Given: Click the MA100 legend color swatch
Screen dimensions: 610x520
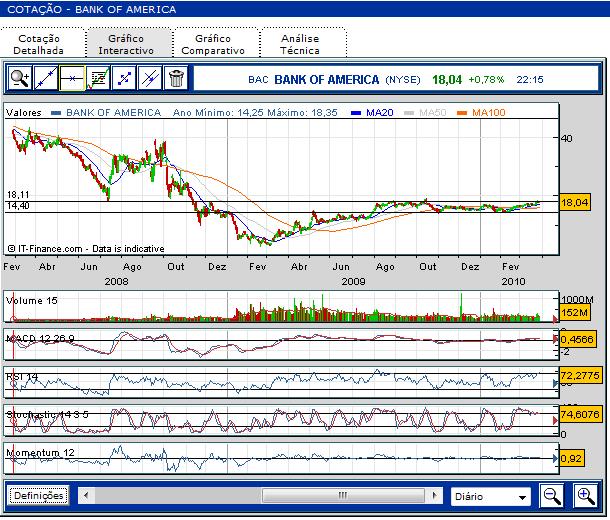Looking at the screenshot, I should [x=462, y=113].
